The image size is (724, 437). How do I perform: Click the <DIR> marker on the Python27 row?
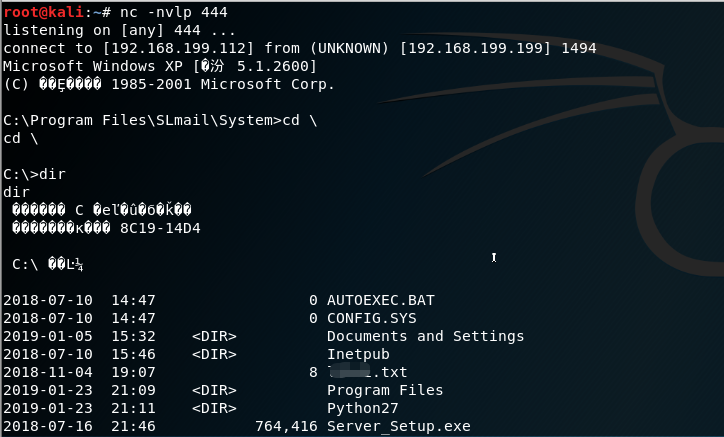214,409
